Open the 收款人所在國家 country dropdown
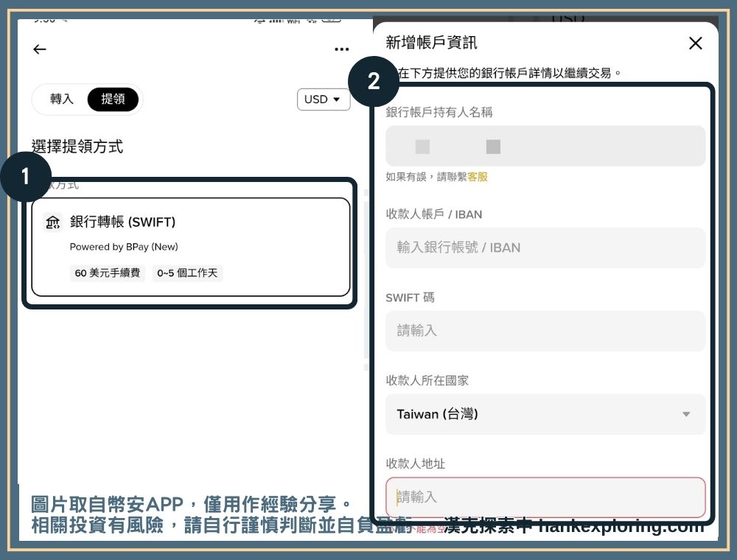The image size is (737, 560). [x=545, y=414]
